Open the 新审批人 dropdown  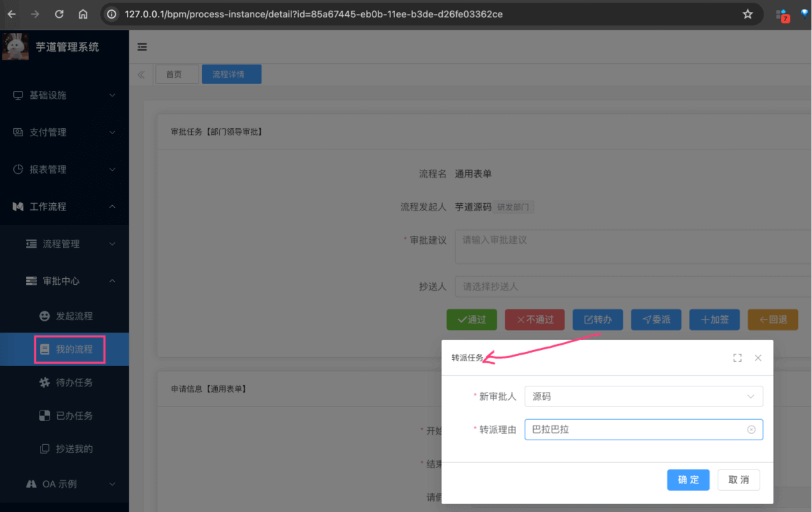pos(643,396)
